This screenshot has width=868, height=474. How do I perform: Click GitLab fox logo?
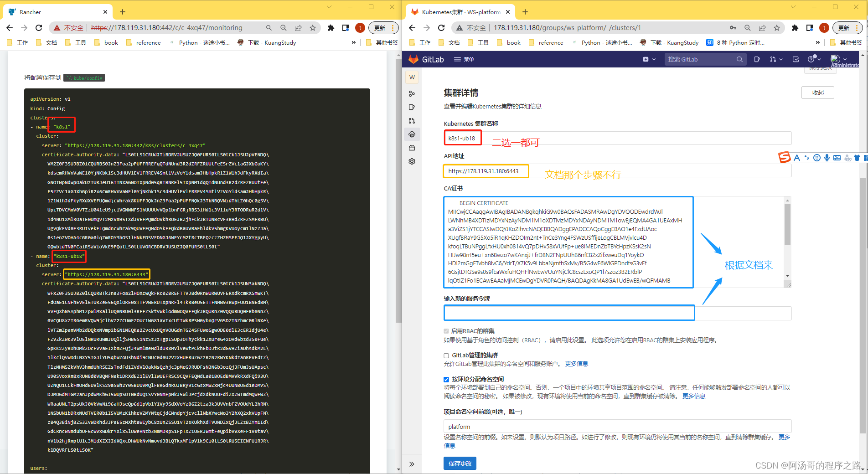[x=413, y=59]
